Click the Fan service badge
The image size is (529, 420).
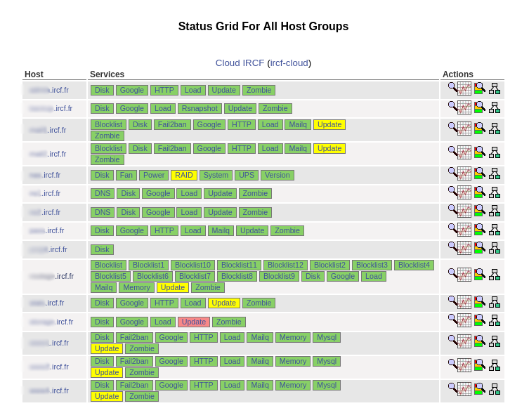pyautogui.click(x=126, y=176)
